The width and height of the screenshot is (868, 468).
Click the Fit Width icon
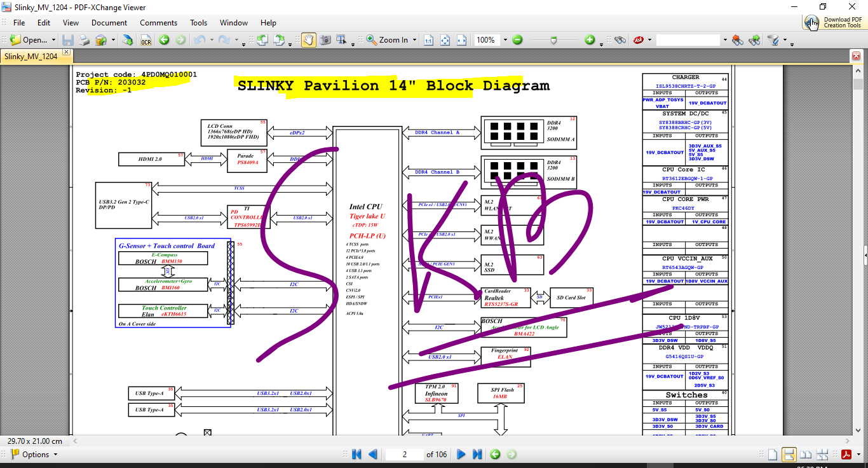[462, 40]
